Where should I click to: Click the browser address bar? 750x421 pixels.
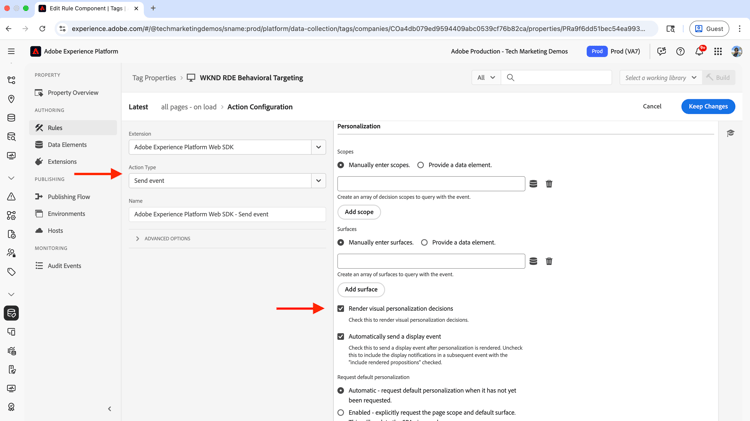click(358, 29)
